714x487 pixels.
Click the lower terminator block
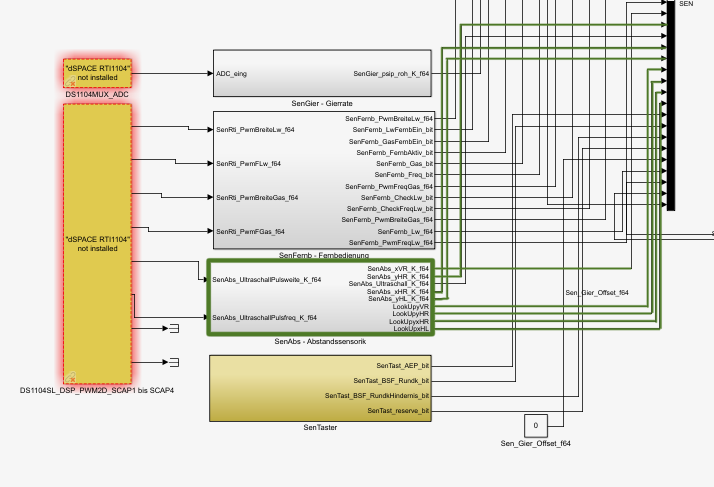(x=172, y=361)
